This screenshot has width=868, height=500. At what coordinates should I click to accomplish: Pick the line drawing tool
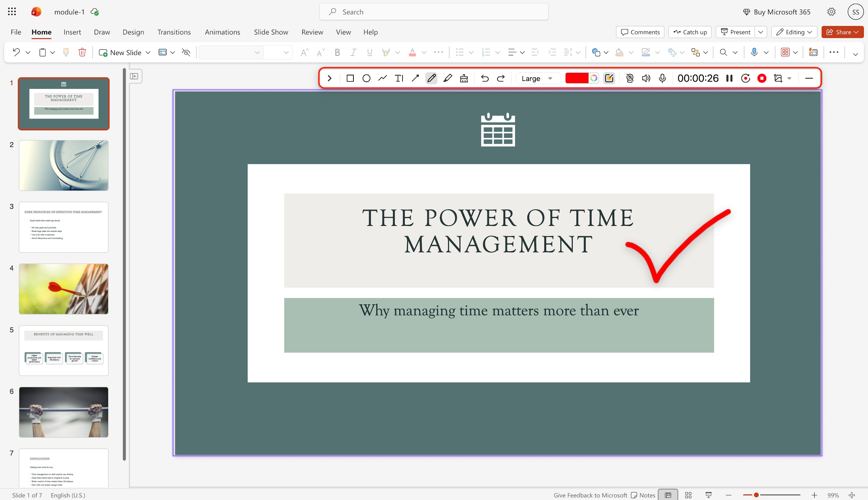[382, 78]
